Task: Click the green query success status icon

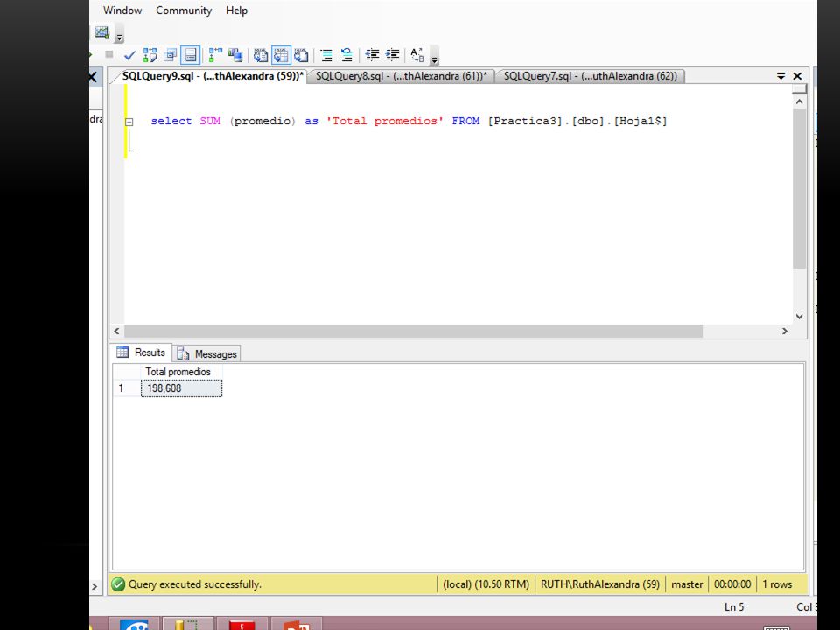Action: click(118, 584)
